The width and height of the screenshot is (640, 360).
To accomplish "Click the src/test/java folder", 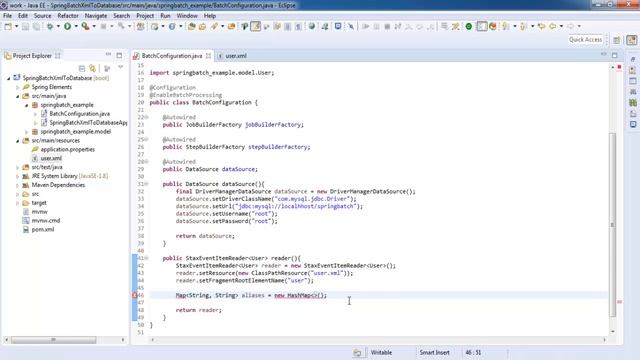I will click(x=47, y=167).
